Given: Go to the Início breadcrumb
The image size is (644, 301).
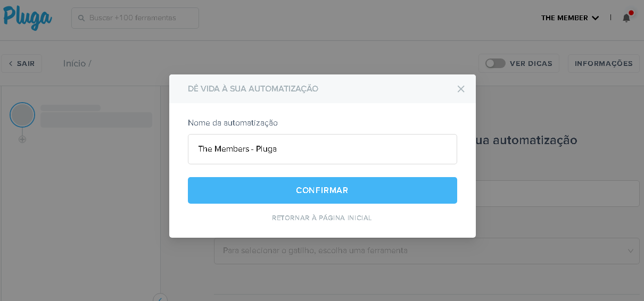Looking at the screenshot, I should pos(75,63).
